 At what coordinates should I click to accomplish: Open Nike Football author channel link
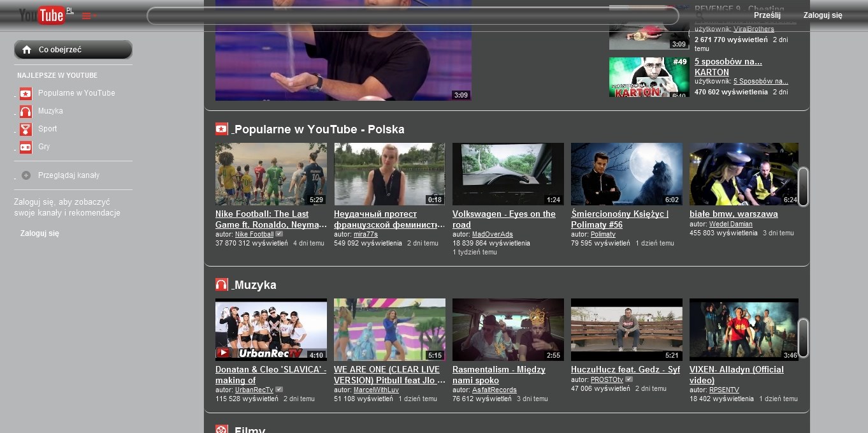coord(254,234)
